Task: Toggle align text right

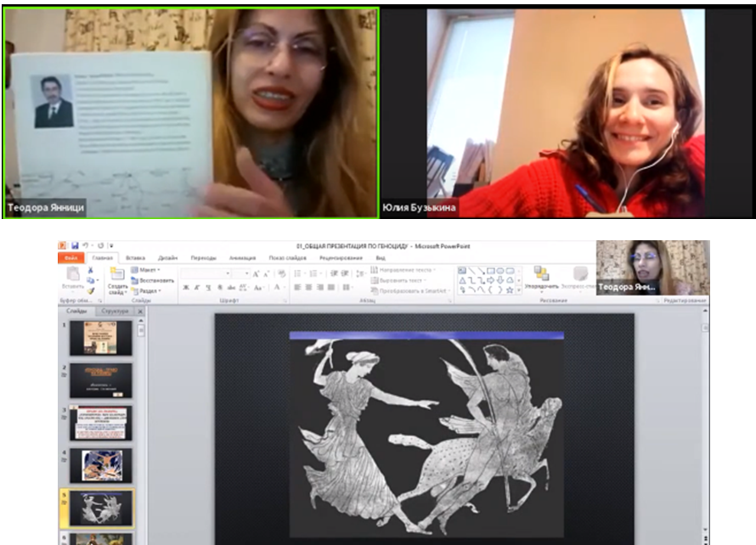Action: pyautogui.click(x=319, y=287)
